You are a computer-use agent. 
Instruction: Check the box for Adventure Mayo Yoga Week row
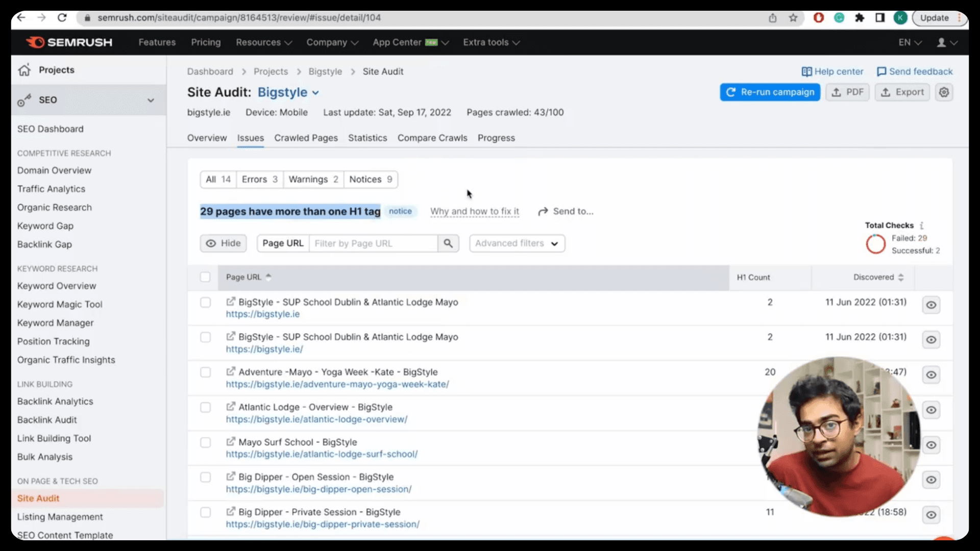pyautogui.click(x=205, y=372)
